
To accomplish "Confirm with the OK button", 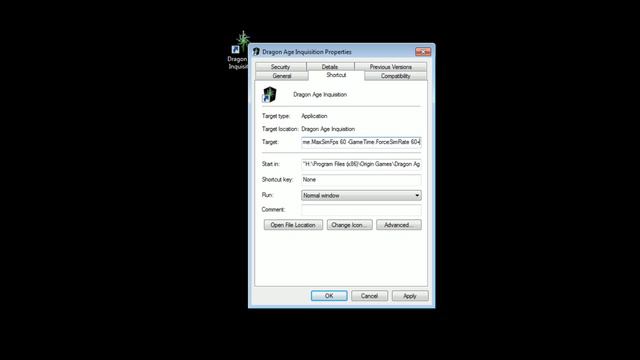I will (329, 296).
